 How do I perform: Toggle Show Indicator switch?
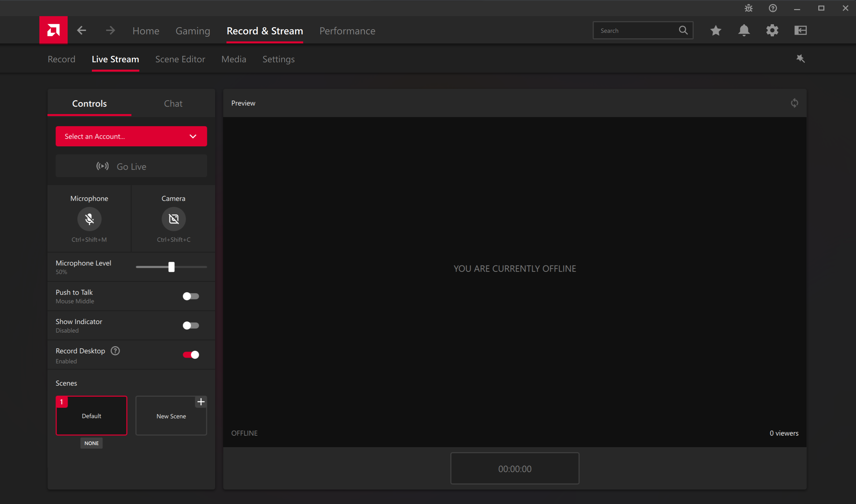[190, 325]
